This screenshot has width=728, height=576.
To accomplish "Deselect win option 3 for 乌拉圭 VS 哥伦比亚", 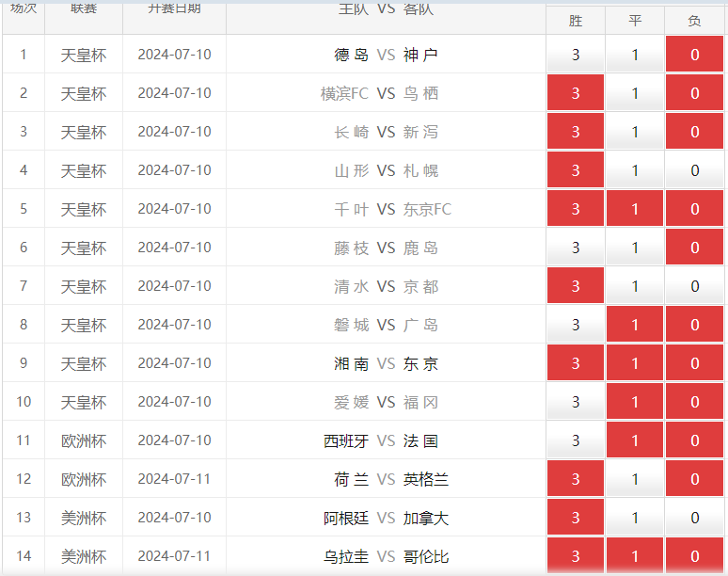I will pos(576,556).
